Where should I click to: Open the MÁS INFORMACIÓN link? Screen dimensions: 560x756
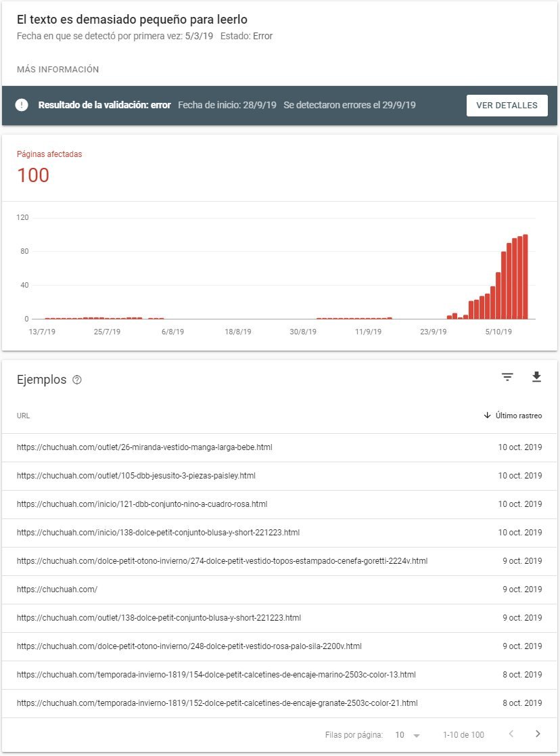58,70
